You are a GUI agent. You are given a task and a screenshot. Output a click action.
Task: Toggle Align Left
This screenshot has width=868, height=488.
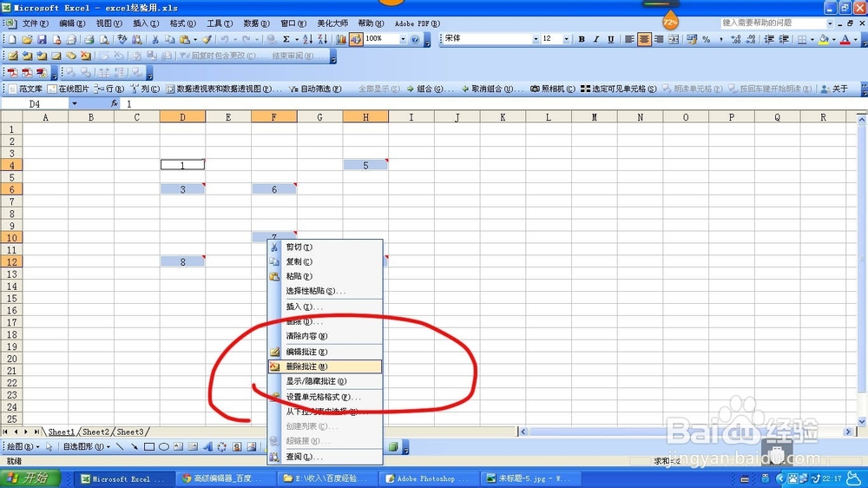pos(629,39)
